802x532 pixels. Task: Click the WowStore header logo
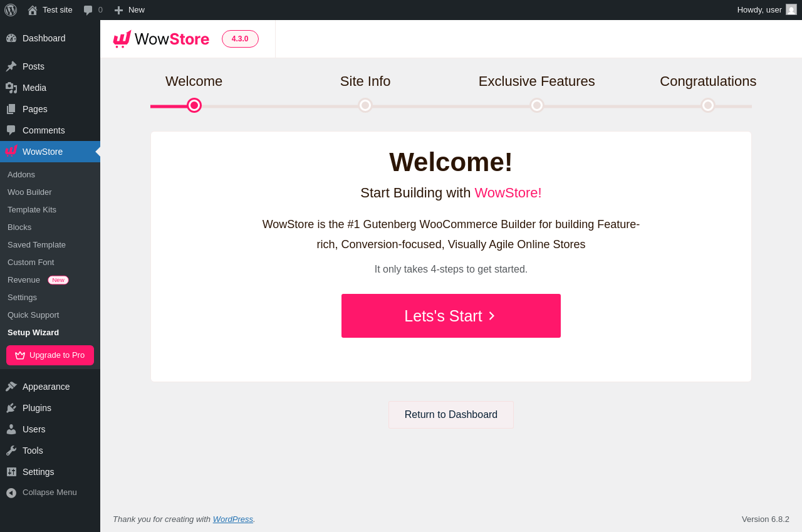click(x=161, y=39)
